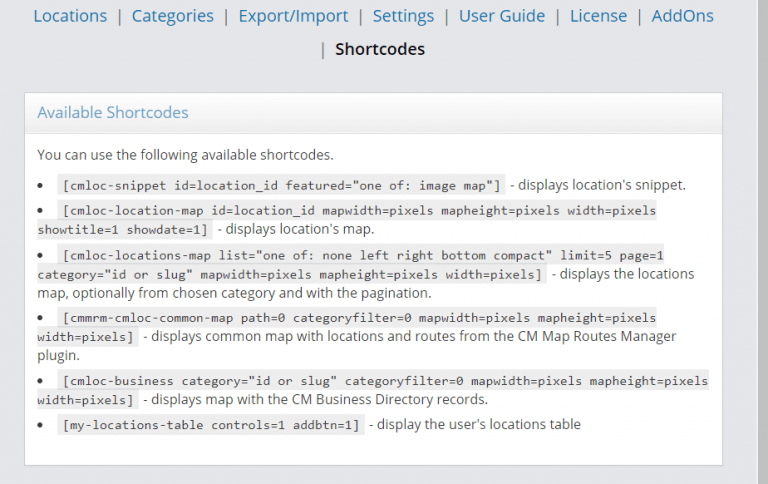Open the Locations tab
The image size is (768, 484).
point(70,16)
